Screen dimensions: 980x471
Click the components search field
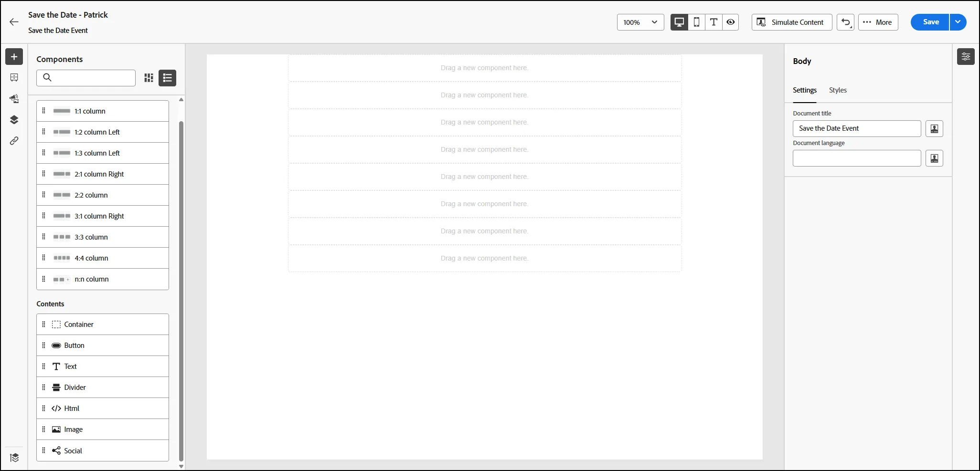pos(86,78)
